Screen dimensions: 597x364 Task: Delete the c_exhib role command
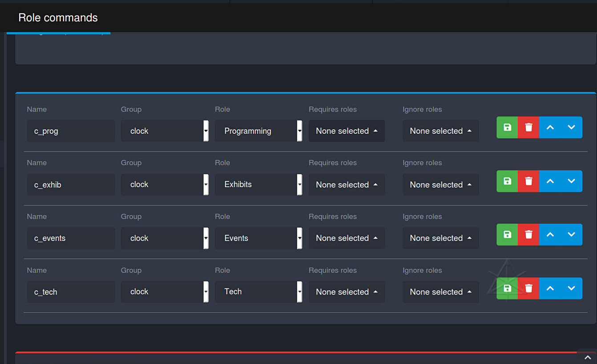528,181
